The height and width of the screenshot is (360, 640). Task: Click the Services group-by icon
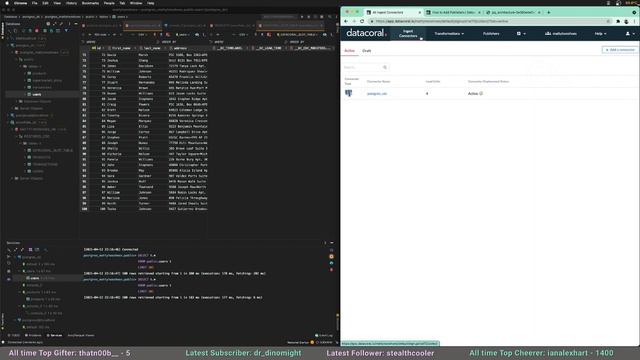pos(30,249)
